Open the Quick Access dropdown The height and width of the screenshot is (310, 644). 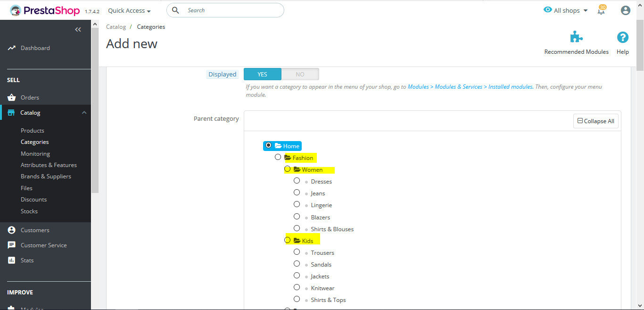tap(129, 10)
